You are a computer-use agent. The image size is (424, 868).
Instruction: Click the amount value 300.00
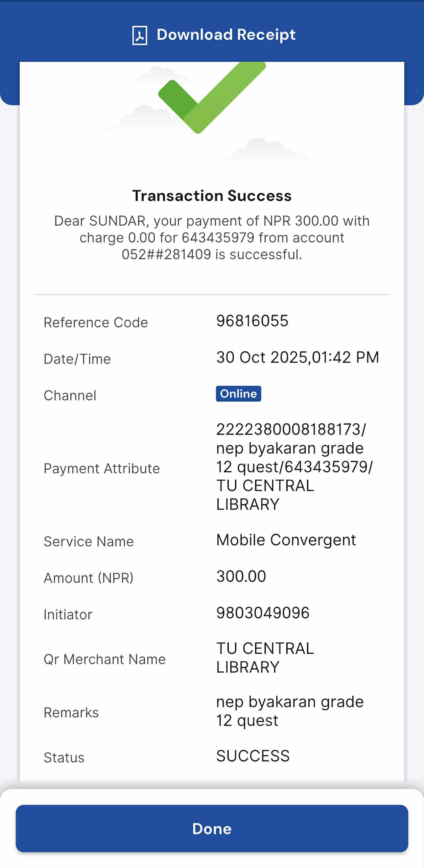point(241,576)
